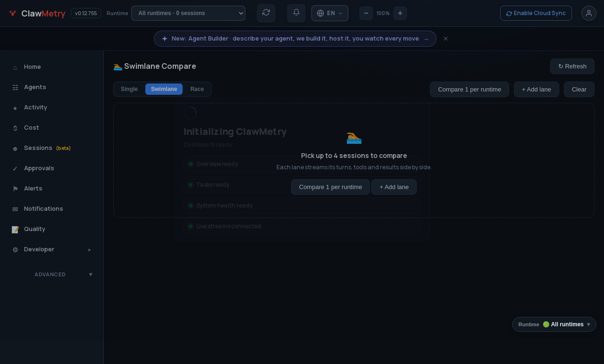The image size is (604, 364).
Task: Open the EN language selector
Action: pos(330,13)
